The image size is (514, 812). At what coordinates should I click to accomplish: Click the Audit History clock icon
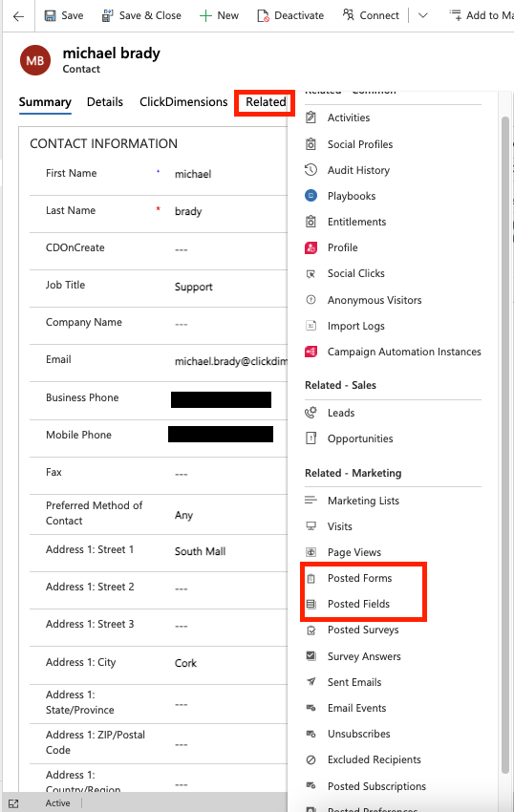pos(311,170)
